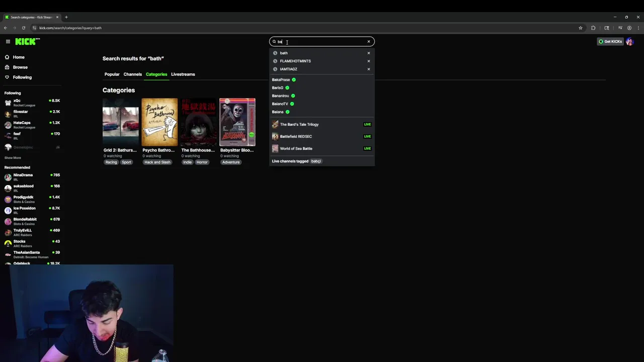Image resolution: width=644 pixels, height=362 pixels.
Task: Open Battlefield REDSEC category suggestion
Action: coord(322,136)
